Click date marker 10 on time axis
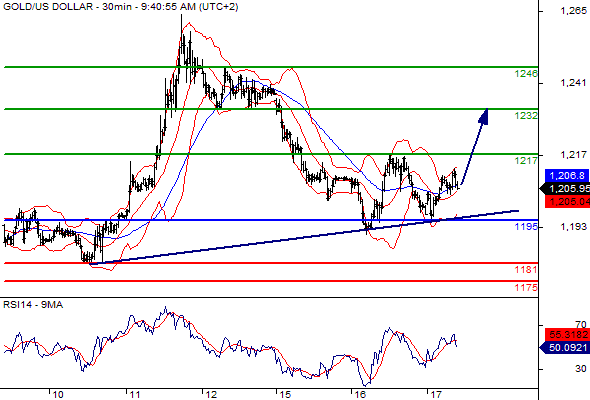 tap(58, 395)
